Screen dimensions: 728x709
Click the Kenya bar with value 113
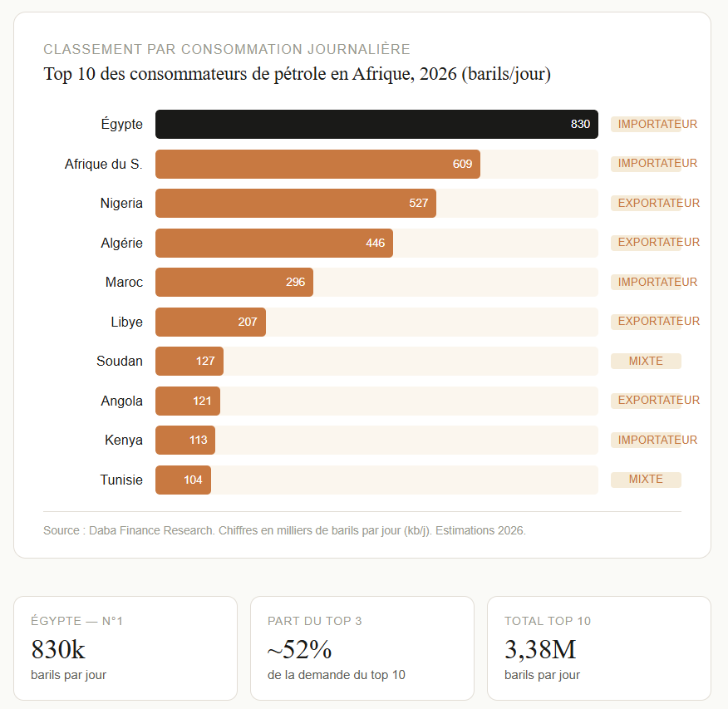(x=185, y=441)
